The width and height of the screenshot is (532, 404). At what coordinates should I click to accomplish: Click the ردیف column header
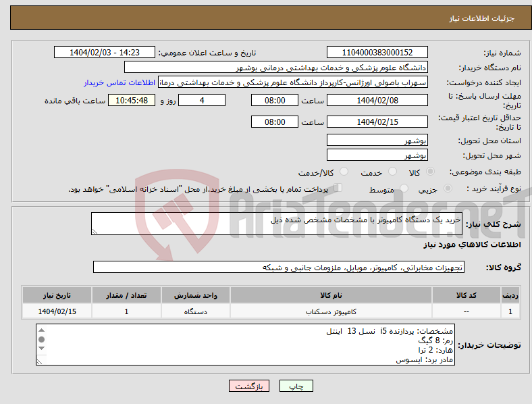[510, 295]
